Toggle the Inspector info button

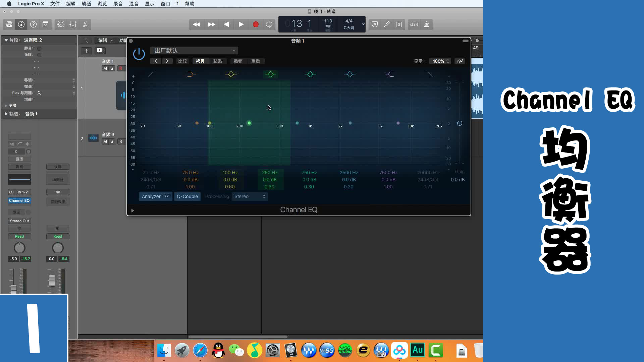21,24
